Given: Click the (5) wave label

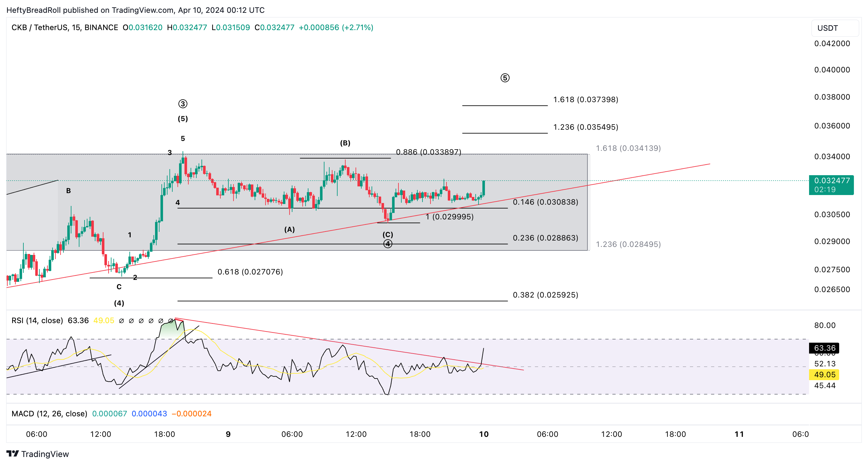Looking at the screenshot, I should (183, 118).
